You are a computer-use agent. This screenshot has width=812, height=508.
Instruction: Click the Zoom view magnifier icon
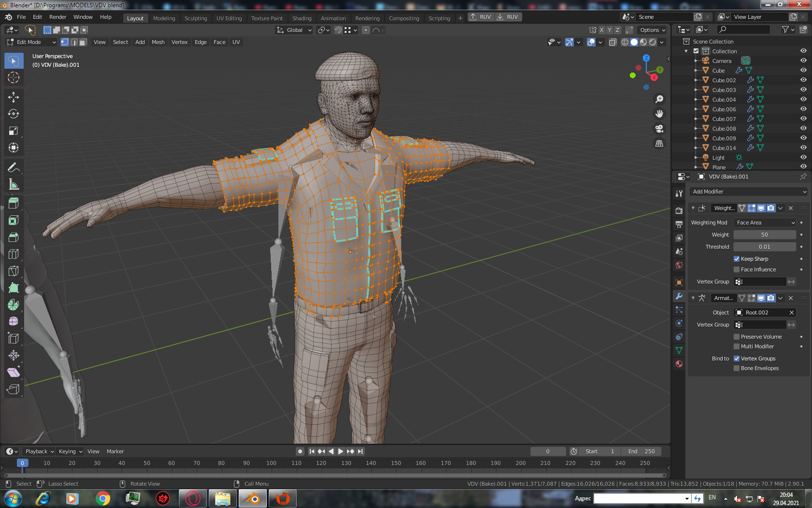click(x=659, y=99)
